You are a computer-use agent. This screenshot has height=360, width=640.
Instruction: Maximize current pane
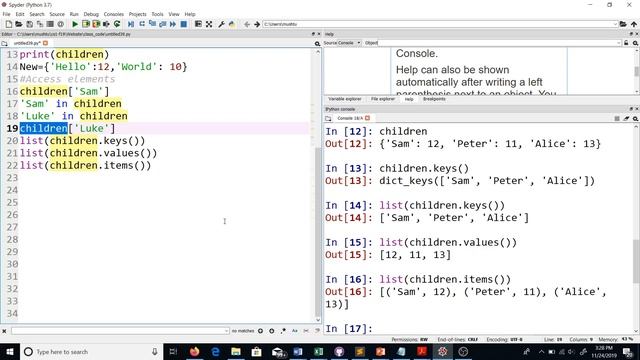click(x=198, y=24)
